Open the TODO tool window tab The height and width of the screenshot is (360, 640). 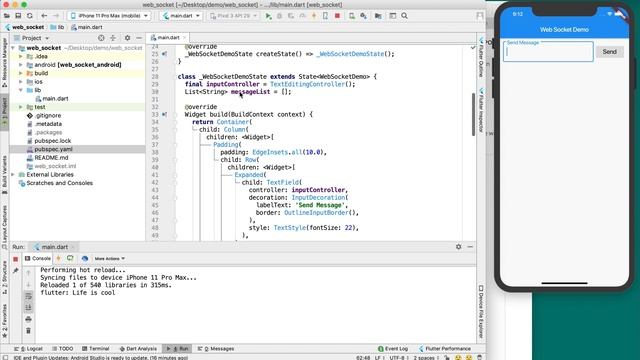tap(62, 349)
